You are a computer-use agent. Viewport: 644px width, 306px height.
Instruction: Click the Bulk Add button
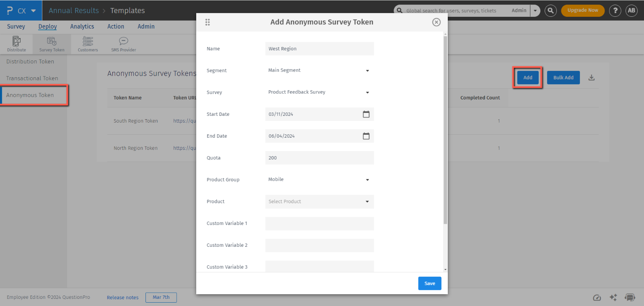[x=563, y=77]
